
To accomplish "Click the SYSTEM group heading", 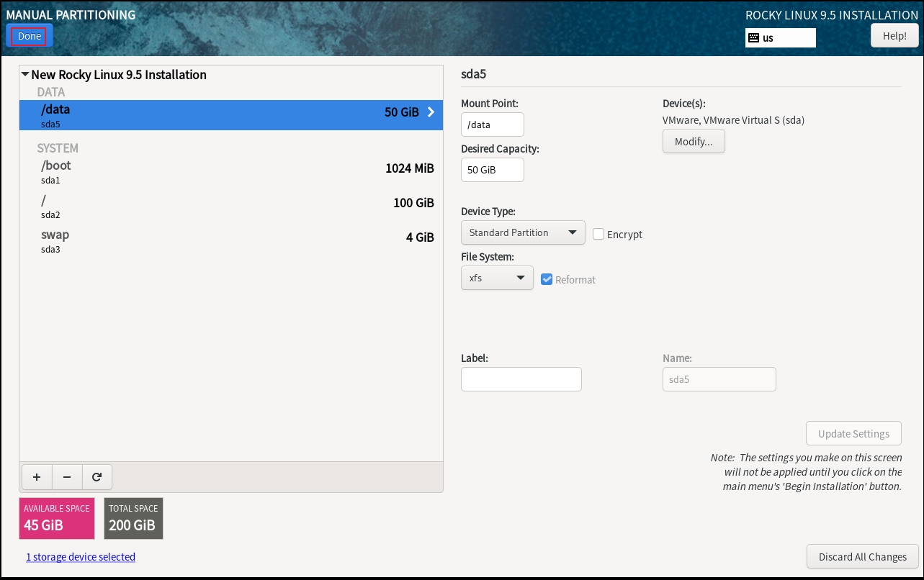I will click(x=58, y=148).
